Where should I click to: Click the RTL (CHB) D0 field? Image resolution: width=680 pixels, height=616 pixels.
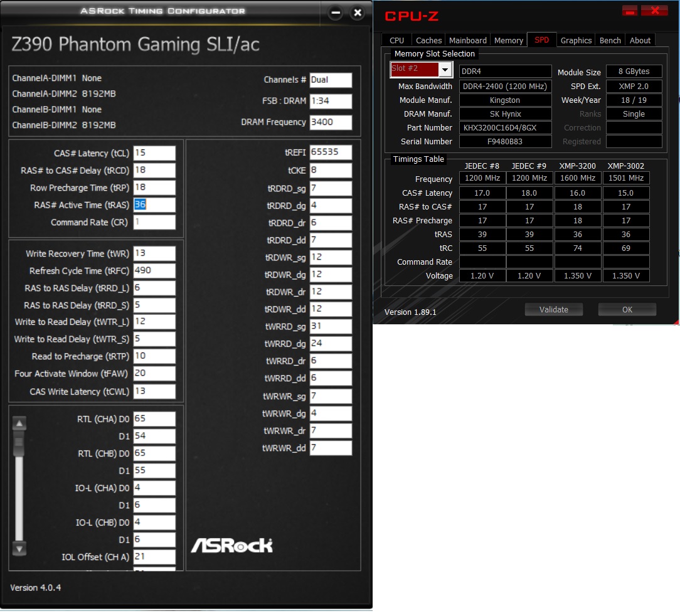click(x=154, y=454)
